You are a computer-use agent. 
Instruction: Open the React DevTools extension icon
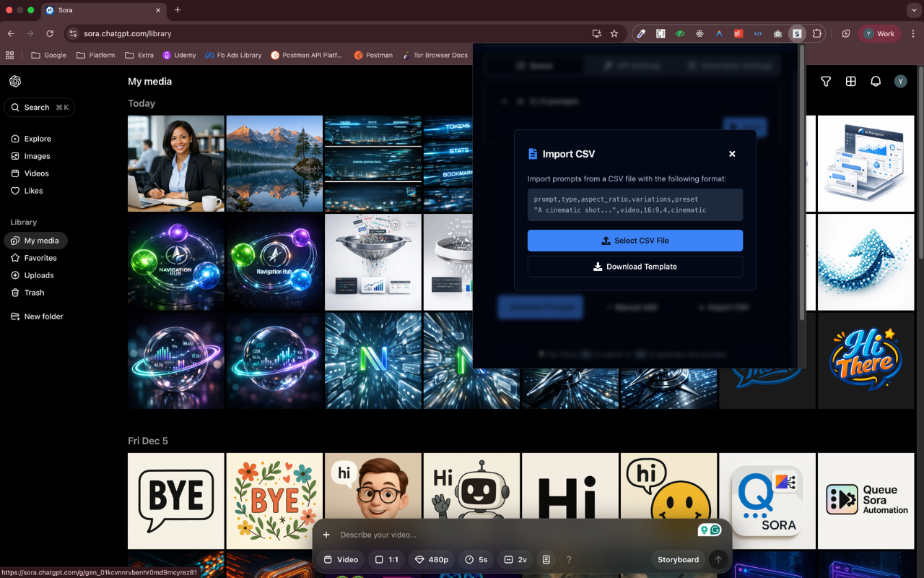[699, 33]
